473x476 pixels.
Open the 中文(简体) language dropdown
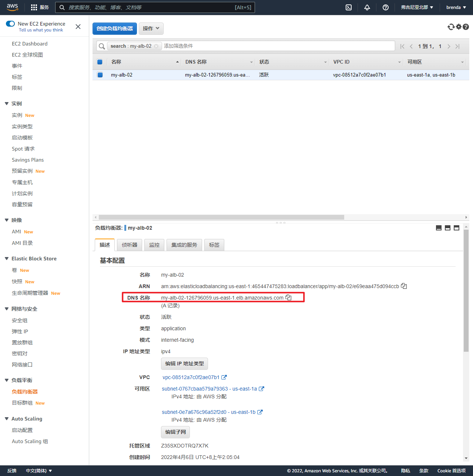[39, 471]
